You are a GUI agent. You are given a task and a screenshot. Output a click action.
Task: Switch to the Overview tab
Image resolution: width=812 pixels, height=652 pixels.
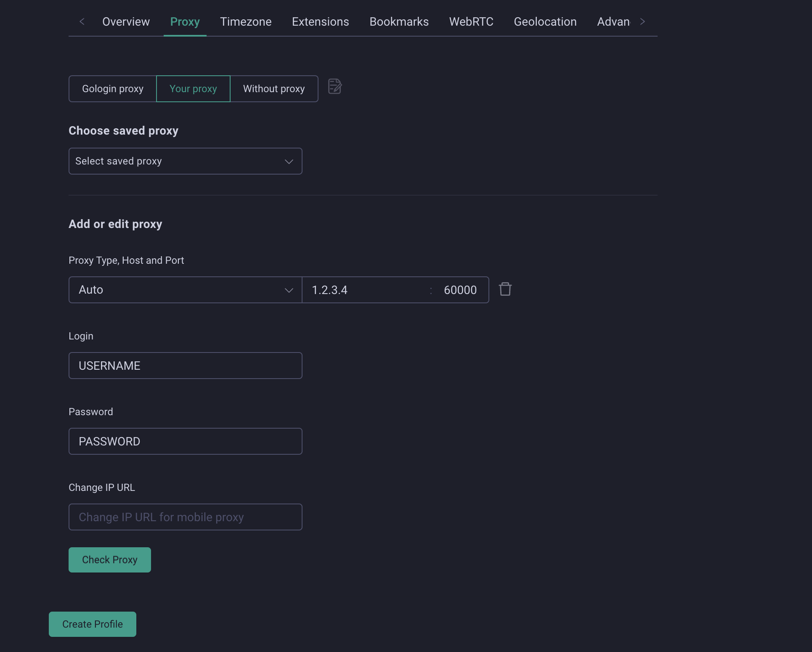coord(126,21)
